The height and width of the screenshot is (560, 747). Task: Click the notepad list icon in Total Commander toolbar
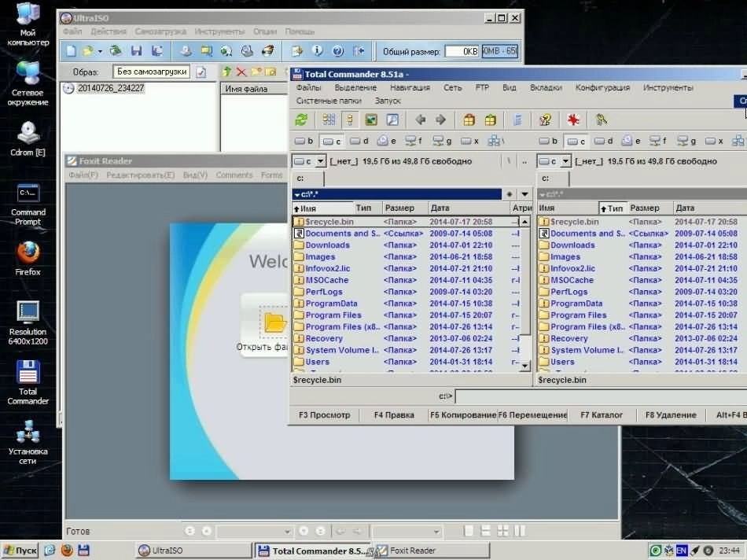click(518, 120)
